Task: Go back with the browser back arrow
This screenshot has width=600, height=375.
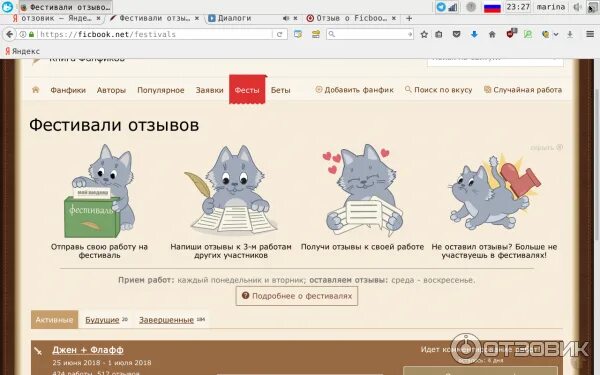Action: click(x=10, y=34)
